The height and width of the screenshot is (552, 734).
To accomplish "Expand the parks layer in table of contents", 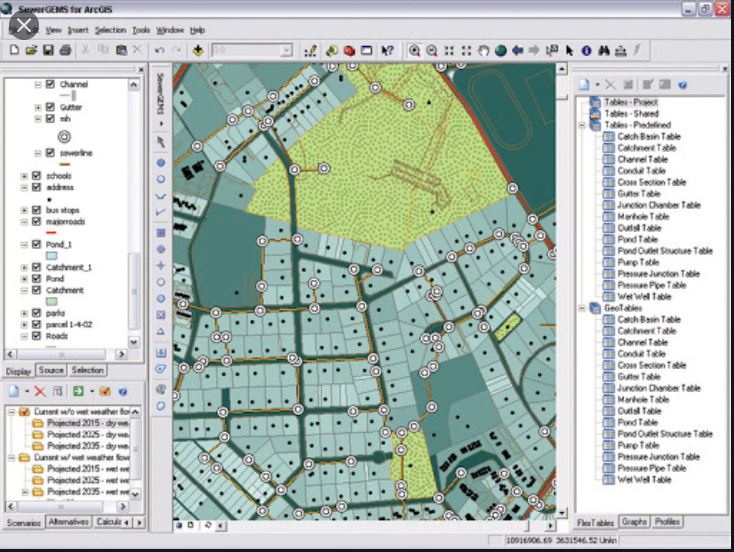I will click(x=24, y=313).
